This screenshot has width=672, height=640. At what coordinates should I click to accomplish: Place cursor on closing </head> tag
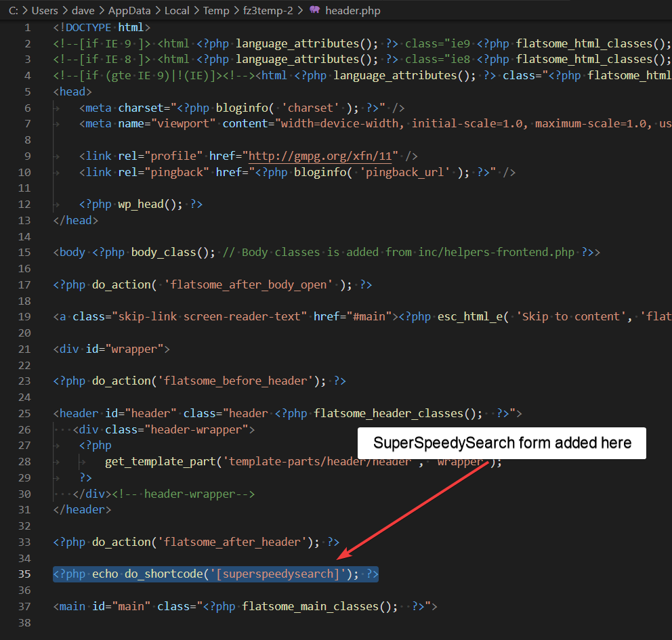(x=75, y=220)
